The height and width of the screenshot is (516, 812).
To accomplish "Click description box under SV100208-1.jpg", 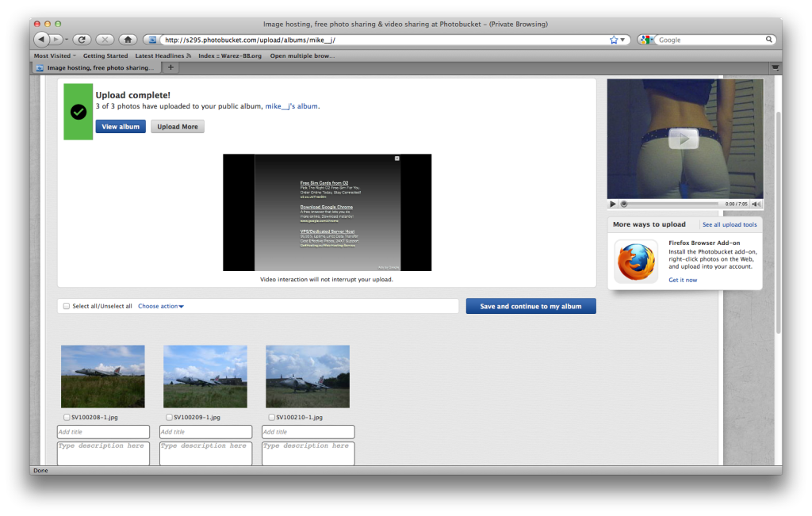I will pyautogui.click(x=103, y=453).
